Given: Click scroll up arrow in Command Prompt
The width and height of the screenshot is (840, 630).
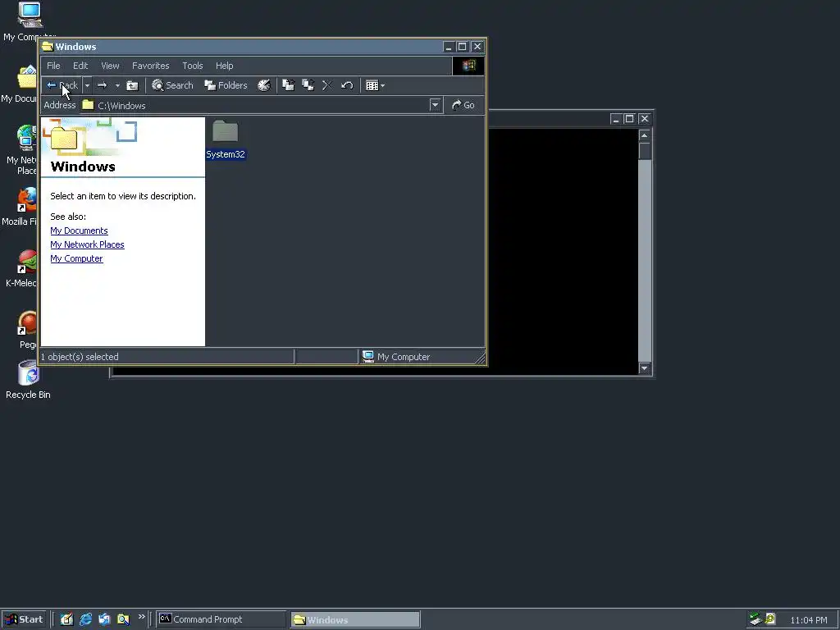Looking at the screenshot, I should (x=645, y=135).
